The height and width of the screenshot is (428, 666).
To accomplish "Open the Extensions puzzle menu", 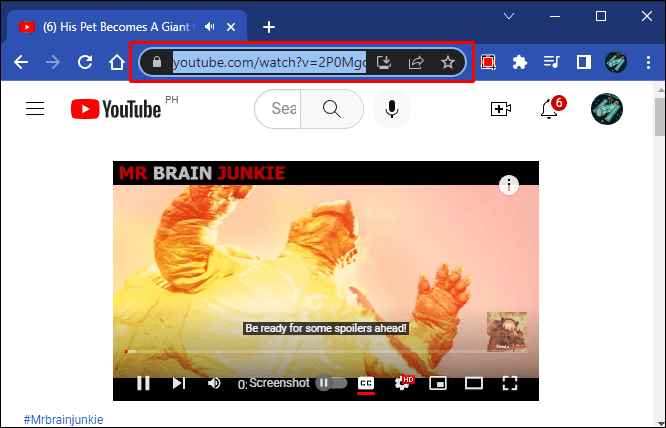I will (x=520, y=62).
